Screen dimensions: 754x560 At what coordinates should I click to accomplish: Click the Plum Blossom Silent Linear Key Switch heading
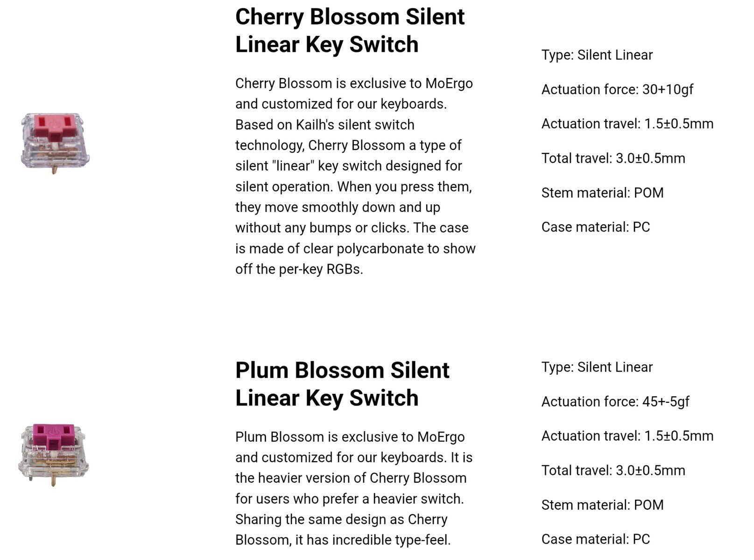tap(342, 384)
